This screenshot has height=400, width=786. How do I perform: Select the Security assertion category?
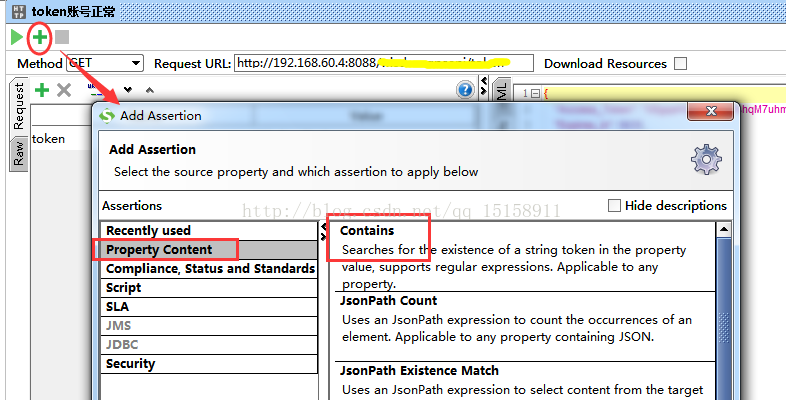tap(209, 364)
